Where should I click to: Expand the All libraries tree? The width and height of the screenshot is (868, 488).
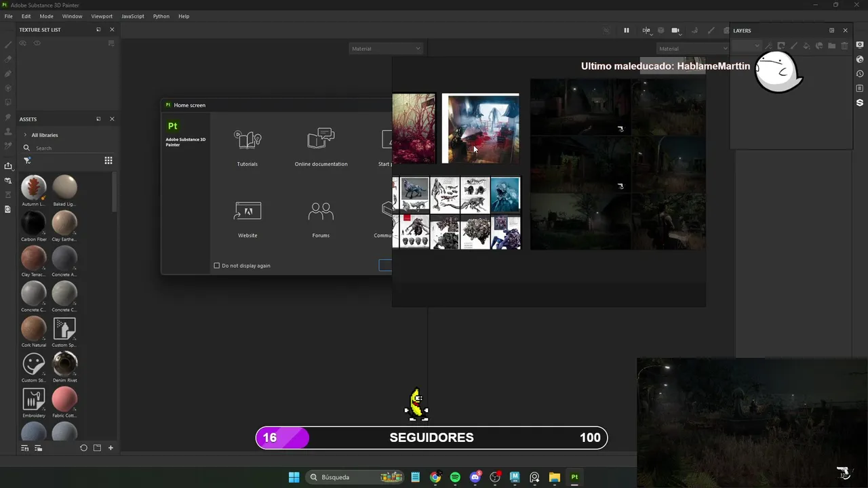click(25, 135)
